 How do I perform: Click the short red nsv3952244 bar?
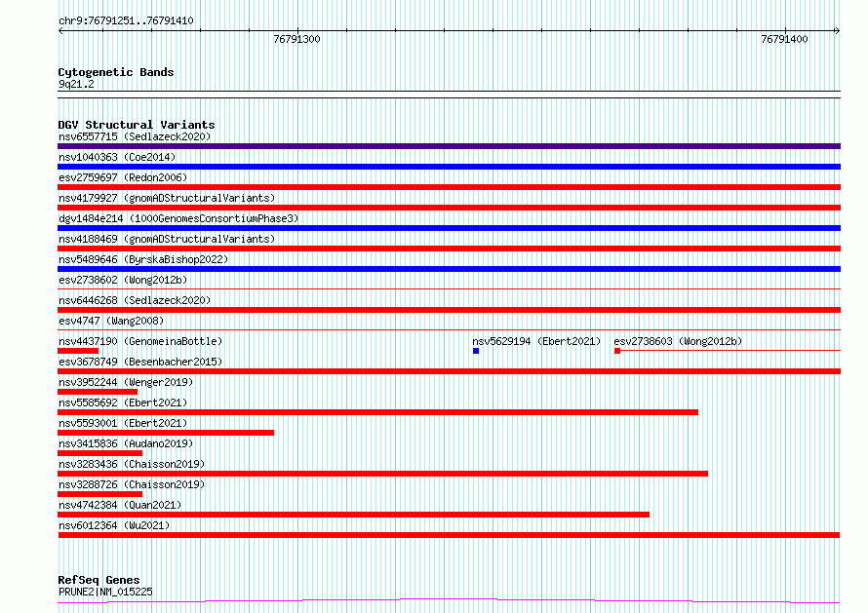[98, 392]
